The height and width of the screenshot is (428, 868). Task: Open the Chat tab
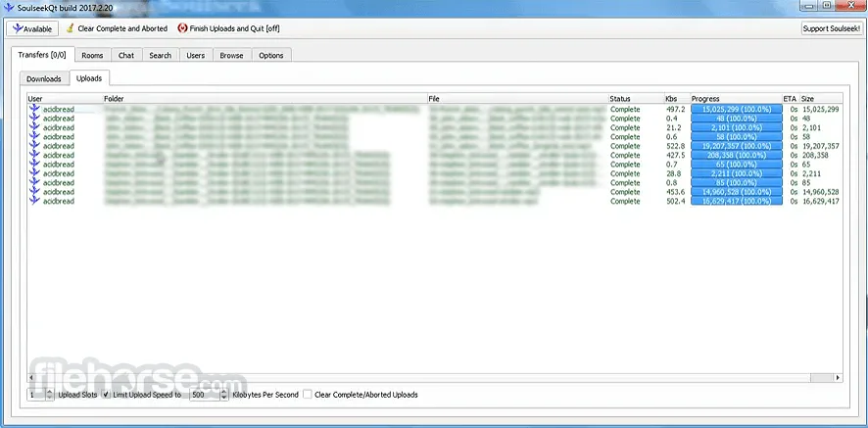click(x=126, y=56)
